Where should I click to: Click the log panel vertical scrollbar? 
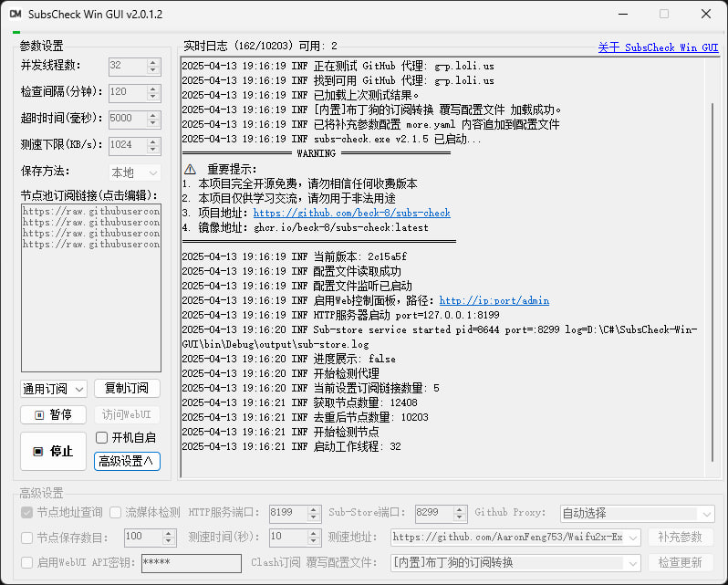pos(712,282)
